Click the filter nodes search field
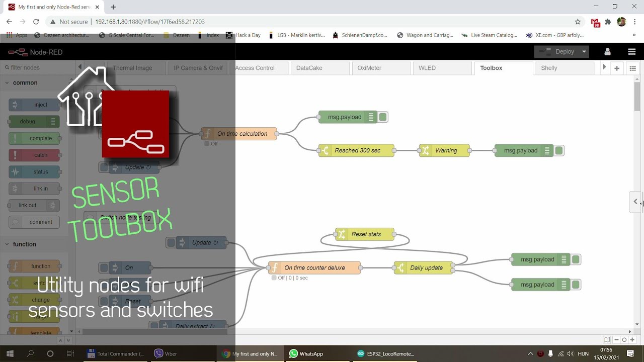This screenshot has height=362, width=644. tap(38, 68)
